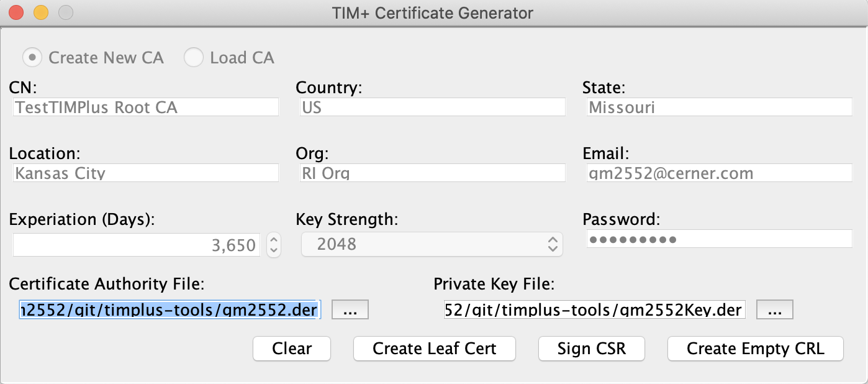Select the Load CA radio option
This screenshot has width=868, height=384.
tap(194, 58)
